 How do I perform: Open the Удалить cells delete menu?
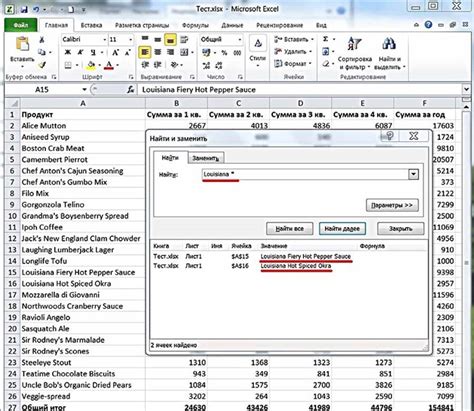(x=293, y=51)
